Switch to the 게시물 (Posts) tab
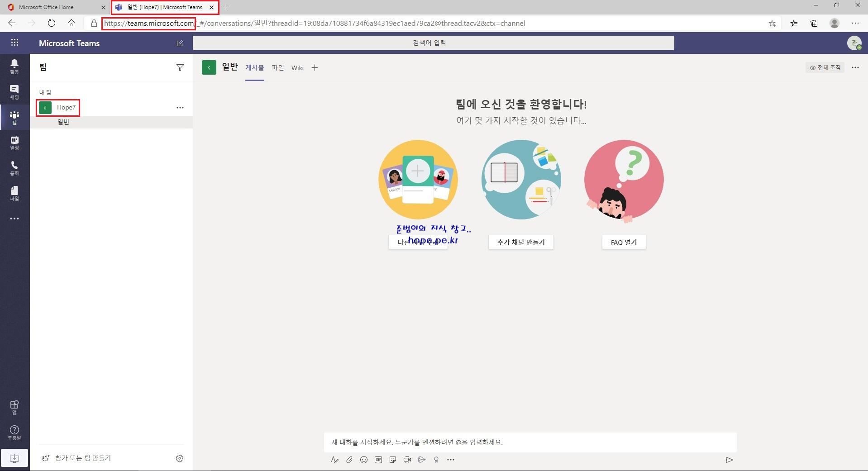 pyautogui.click(x=255, y=68)
